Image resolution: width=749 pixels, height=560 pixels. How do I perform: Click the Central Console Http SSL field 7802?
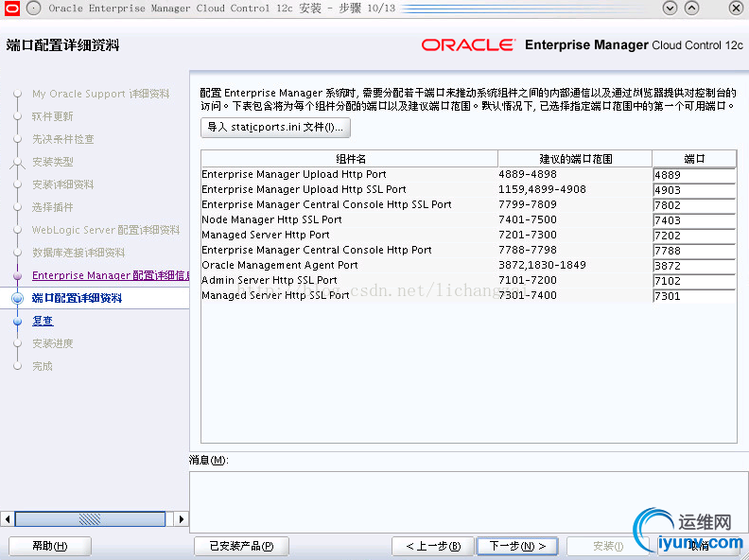[694, 205]
